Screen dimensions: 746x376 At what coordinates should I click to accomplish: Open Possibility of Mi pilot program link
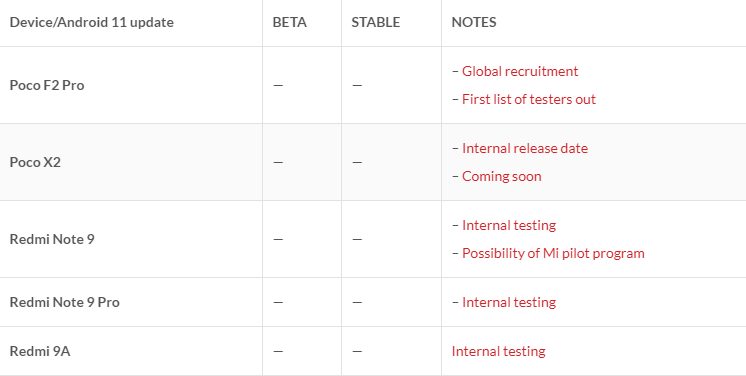tap(553, 254)
